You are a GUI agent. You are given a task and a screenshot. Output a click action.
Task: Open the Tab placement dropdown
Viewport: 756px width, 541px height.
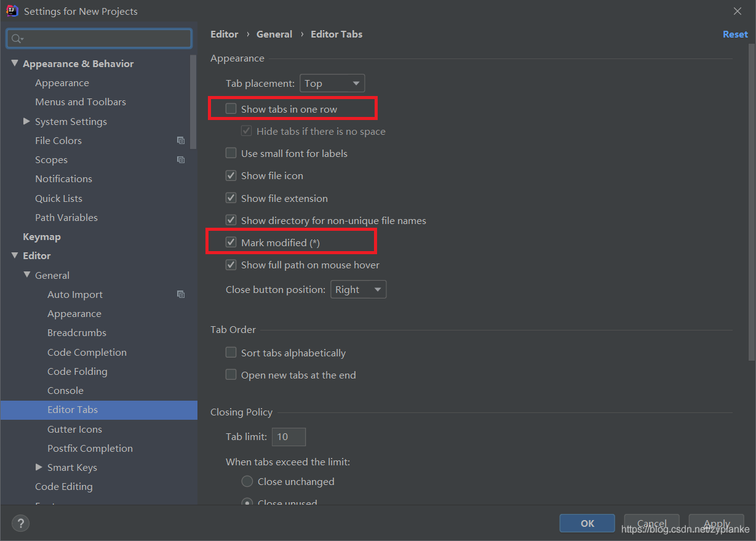click(332, 82)
